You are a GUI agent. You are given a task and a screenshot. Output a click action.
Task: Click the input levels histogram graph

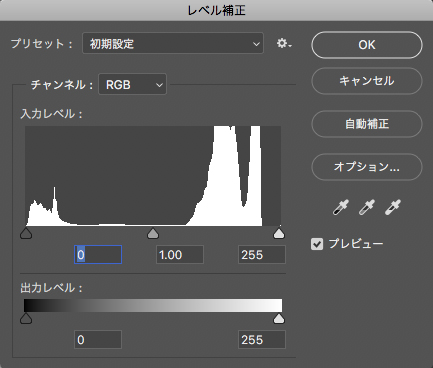click(x=153, y=176)
